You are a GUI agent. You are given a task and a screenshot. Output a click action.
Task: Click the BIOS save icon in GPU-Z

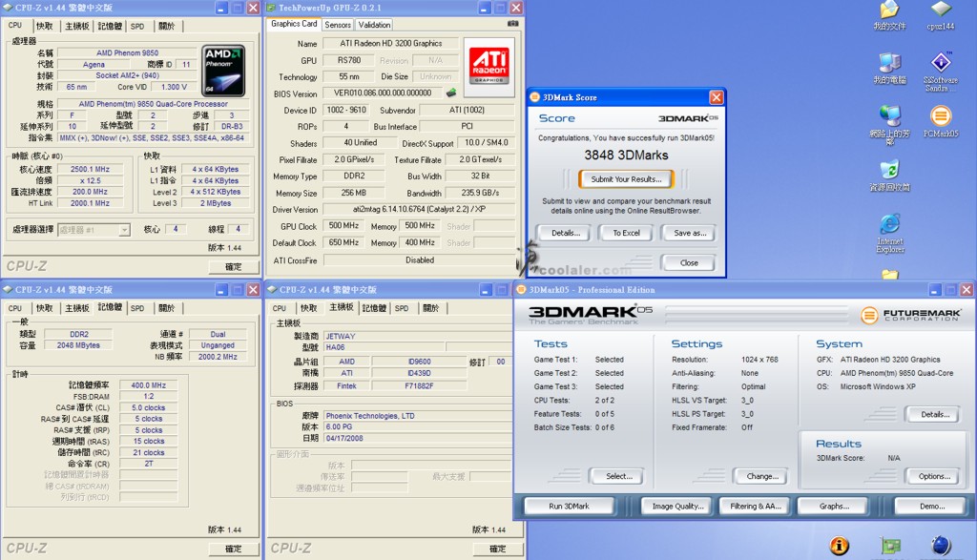point(451,93)
